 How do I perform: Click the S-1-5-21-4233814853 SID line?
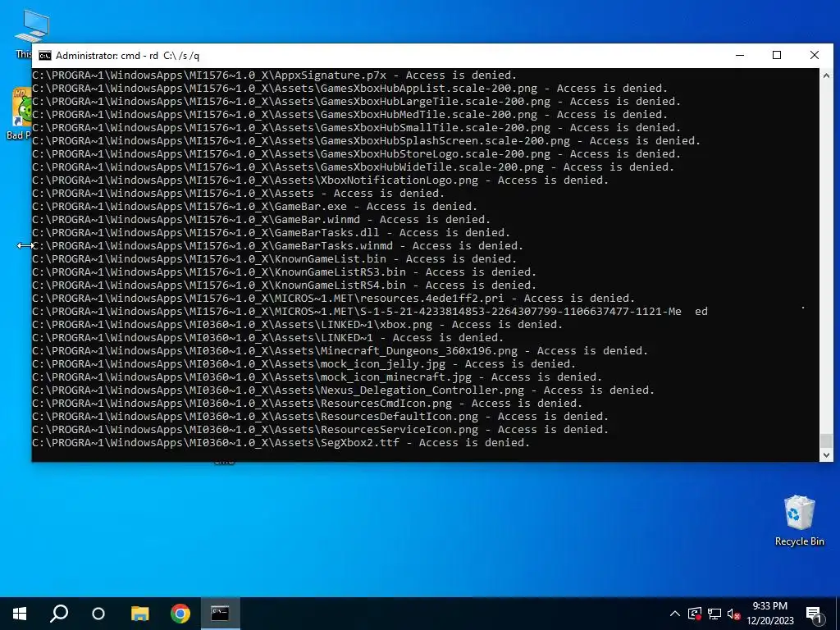370,311
